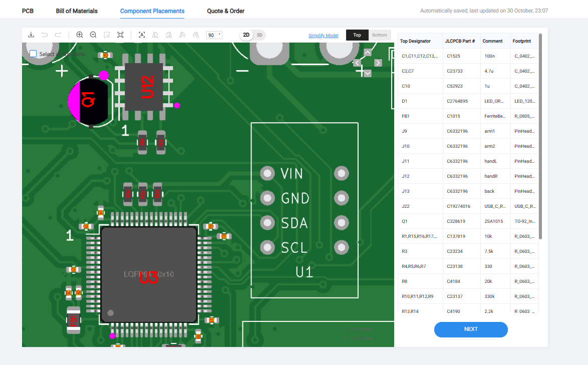The image size is (588, 365).
Task: Click the select-all-designators 'A' icon
Action: (x=142, y=35)
